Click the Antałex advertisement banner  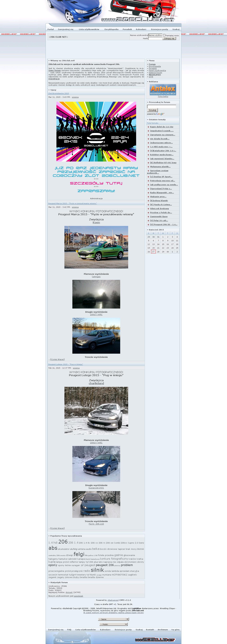pos(163,90)
